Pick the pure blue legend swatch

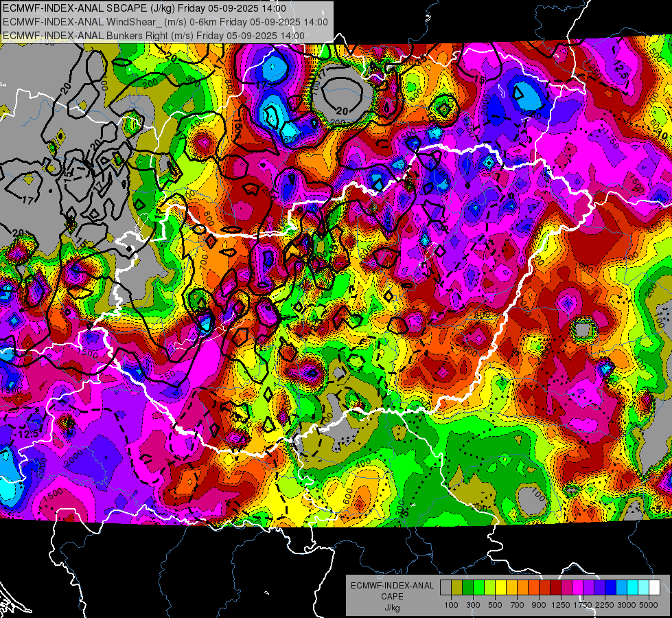(611, 588)
